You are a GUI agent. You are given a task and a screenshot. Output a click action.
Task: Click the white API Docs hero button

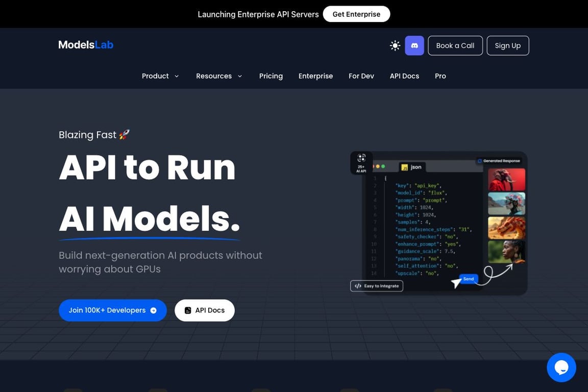[204, 310]
